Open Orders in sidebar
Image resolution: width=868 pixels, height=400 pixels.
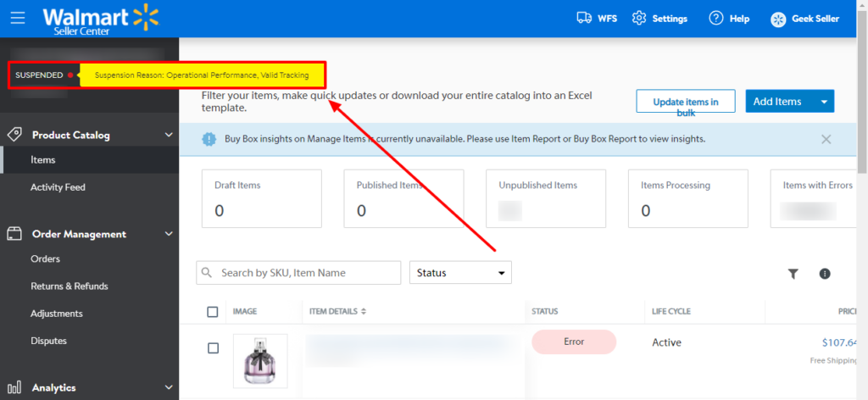click(46, 259)
